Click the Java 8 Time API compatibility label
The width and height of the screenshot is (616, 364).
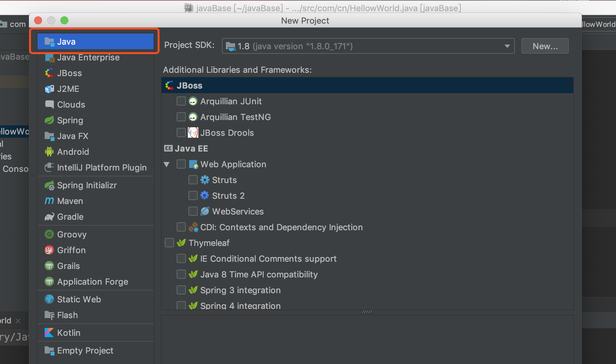pos(259,274)
